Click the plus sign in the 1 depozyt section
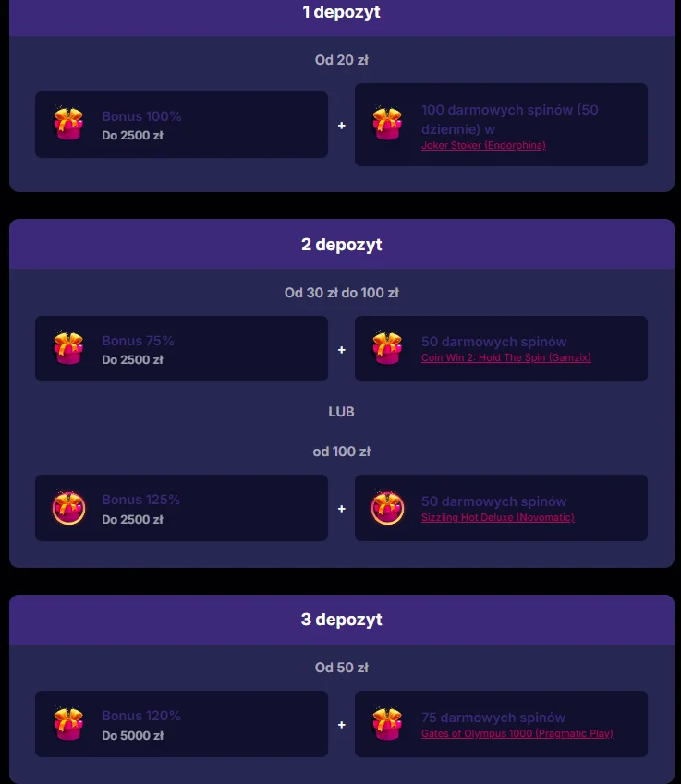This screenshot has width=681, height=784. [341, 125]
